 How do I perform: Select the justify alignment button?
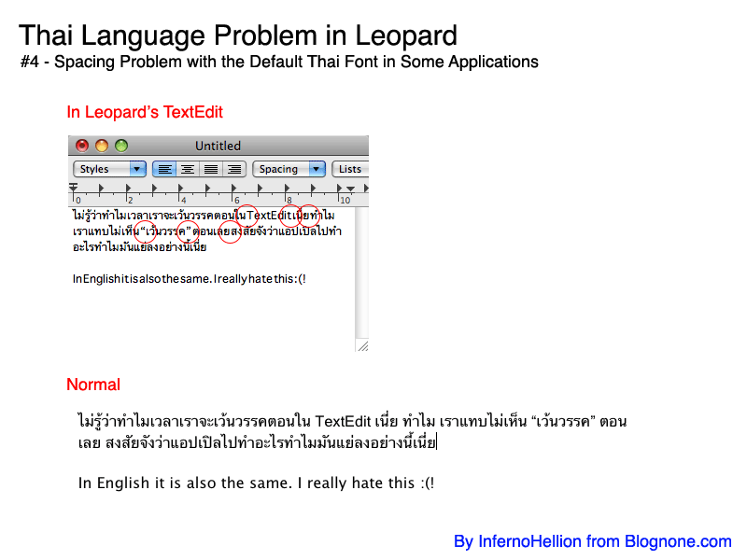[211, 169]
